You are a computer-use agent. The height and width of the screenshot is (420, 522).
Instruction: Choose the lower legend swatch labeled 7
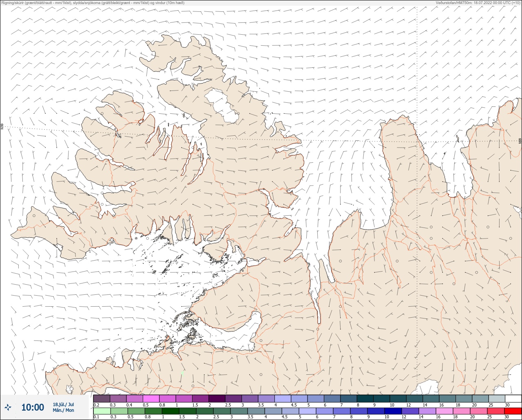(342, 411)
